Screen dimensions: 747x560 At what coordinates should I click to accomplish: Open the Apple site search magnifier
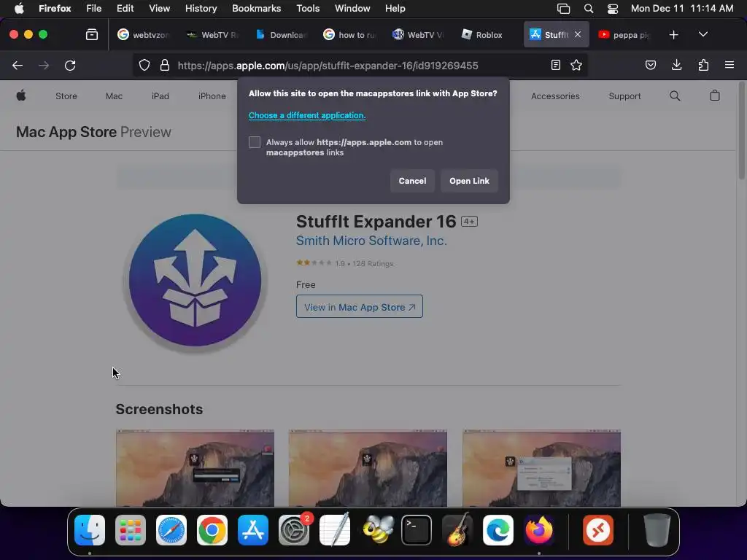675,96
